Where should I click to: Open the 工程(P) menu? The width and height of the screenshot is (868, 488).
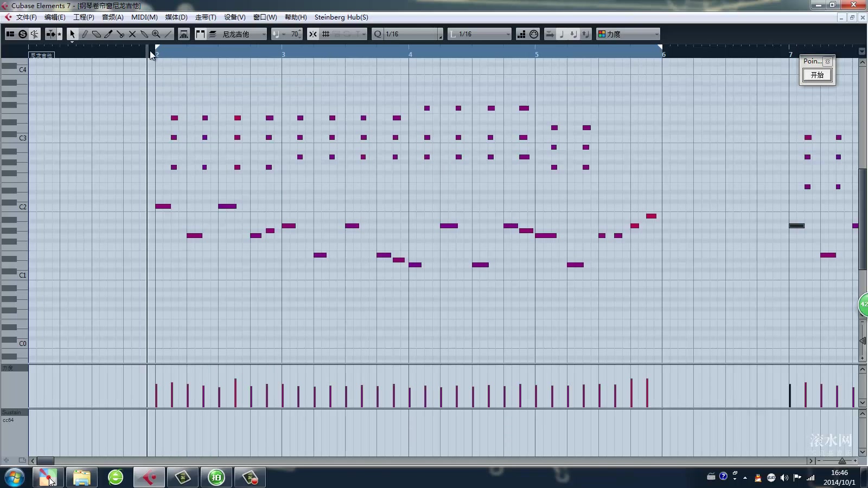(84, 17)
